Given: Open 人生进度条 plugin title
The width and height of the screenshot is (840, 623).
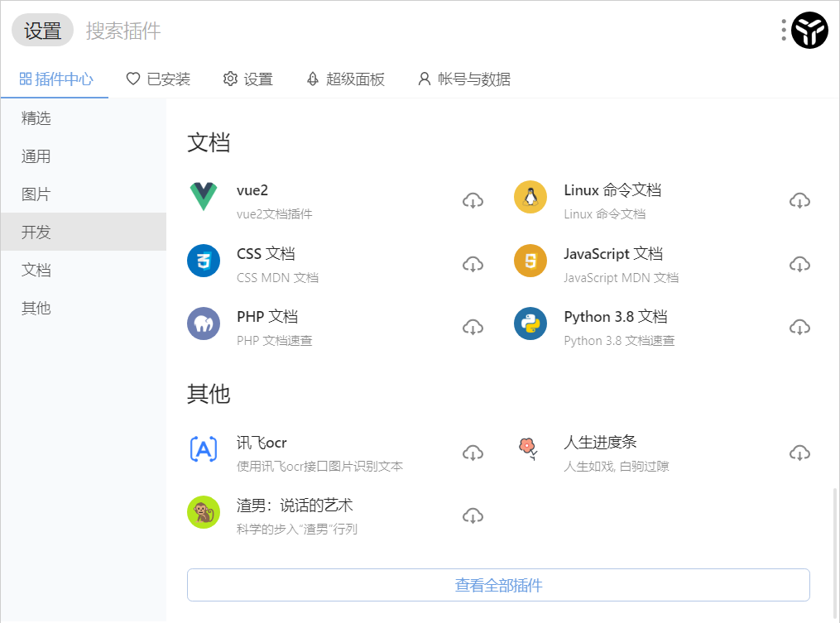Looking at the screenshot, I should coord(600,443).
